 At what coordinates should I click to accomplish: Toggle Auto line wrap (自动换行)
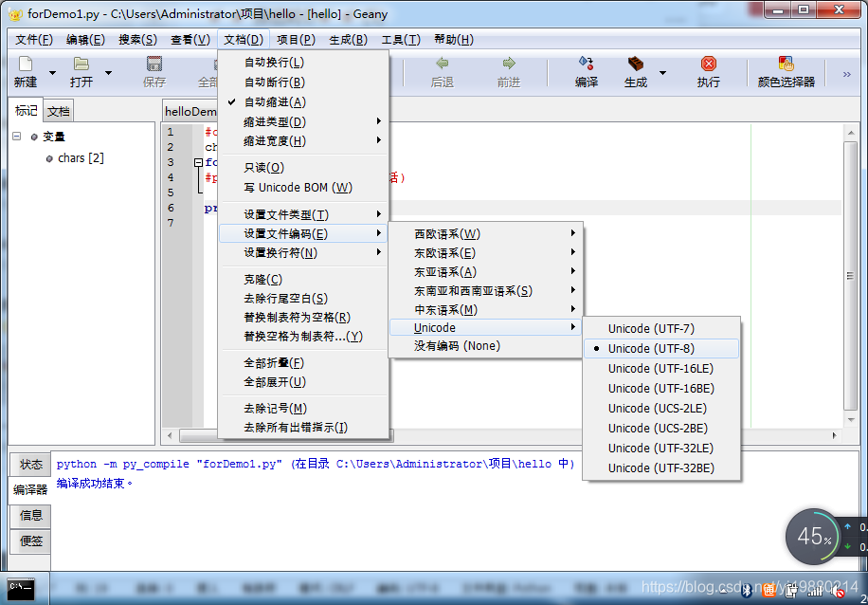click(x=303, y=63)
